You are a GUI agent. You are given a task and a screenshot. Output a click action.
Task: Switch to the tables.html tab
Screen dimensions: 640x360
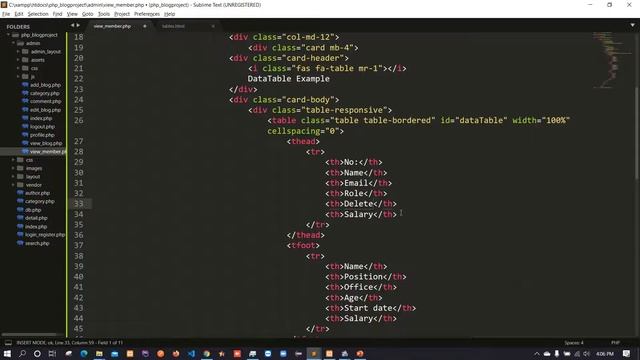(173, 26)
